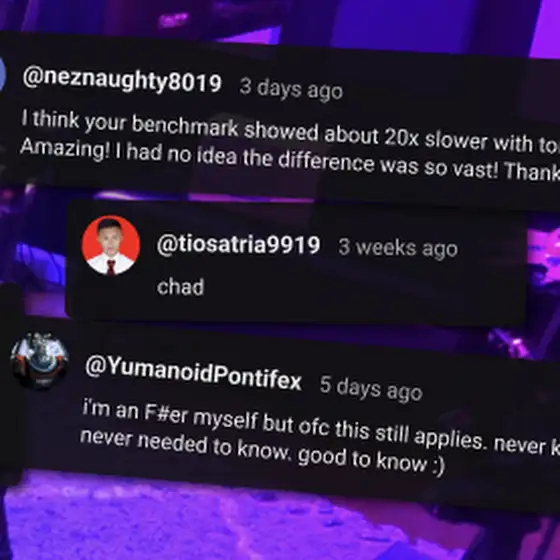Click the "3 days ago" timestamp
The image size is (560, 560).
pyautogui.click(x=291, y=89)
